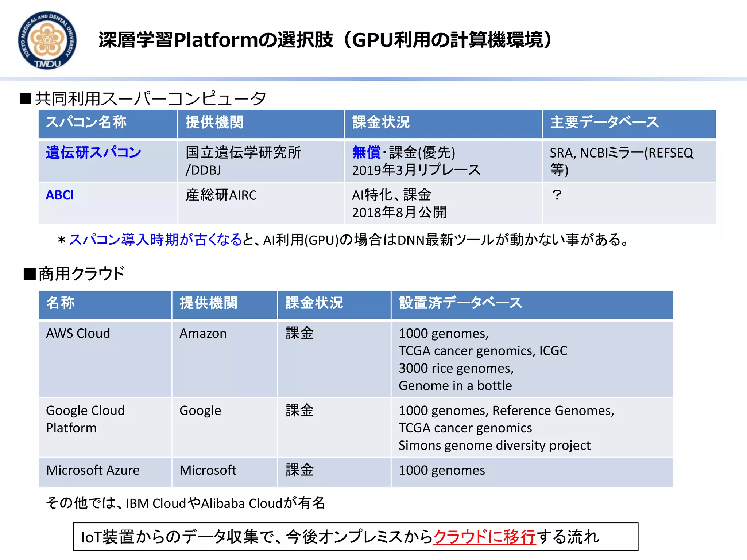Select the heading '共同利用スーパーコンピュータ'
The image size is (747, 560).
[x=151, y=99]
